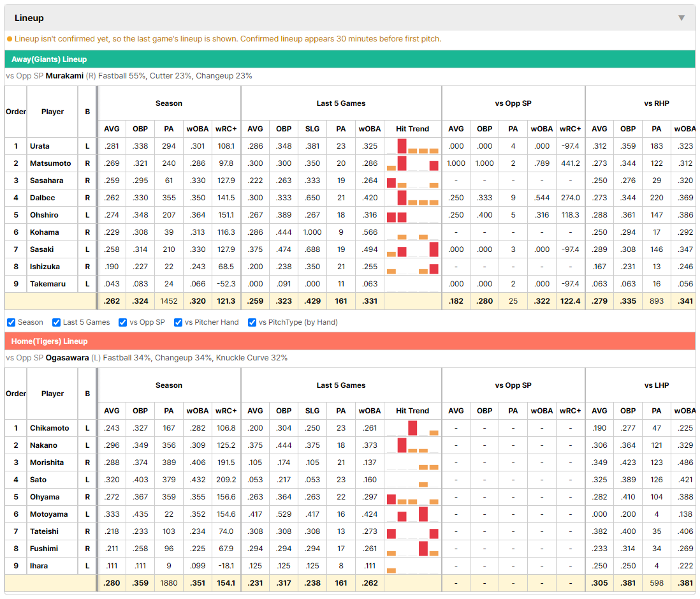Uncheck the Last 5 Games checkbox
700x599 pixels.
coord(56,323)
